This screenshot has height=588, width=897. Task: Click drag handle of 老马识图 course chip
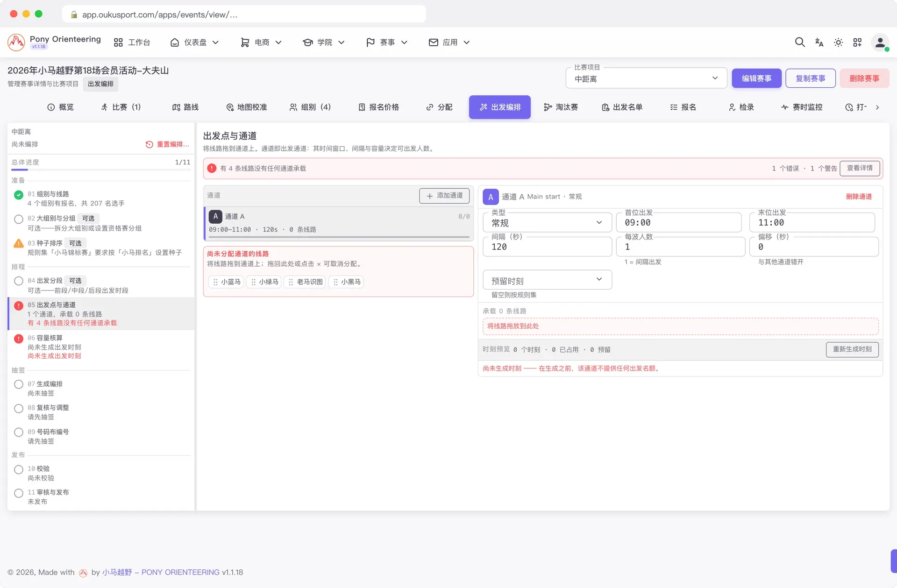pyautogui.click(x=291, y=282)
